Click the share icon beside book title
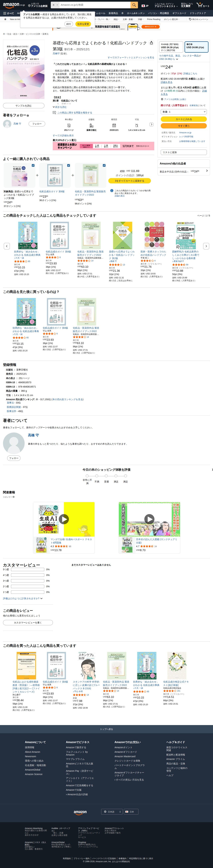The image size is (213, 868). point(151,43)
